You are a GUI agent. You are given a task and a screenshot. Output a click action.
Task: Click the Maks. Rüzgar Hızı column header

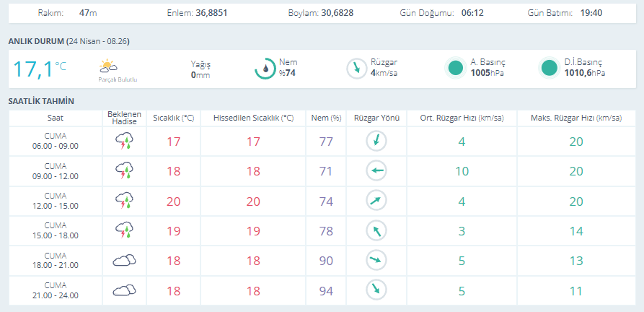[x=576, y=118]
